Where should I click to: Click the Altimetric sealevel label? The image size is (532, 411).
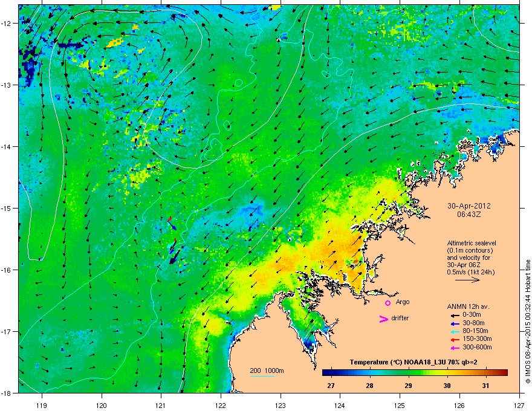[472, 243]
